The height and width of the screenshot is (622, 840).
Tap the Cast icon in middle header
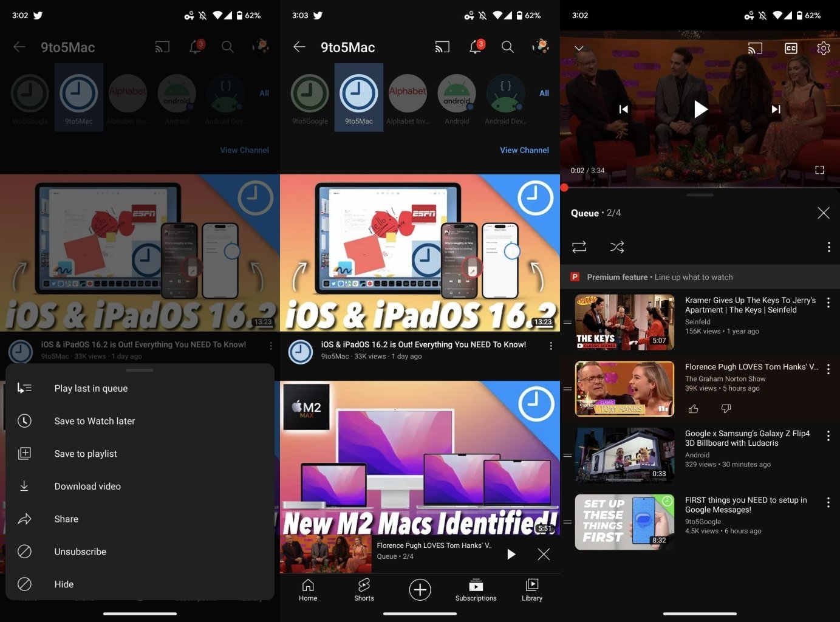[x=442, y=47]
